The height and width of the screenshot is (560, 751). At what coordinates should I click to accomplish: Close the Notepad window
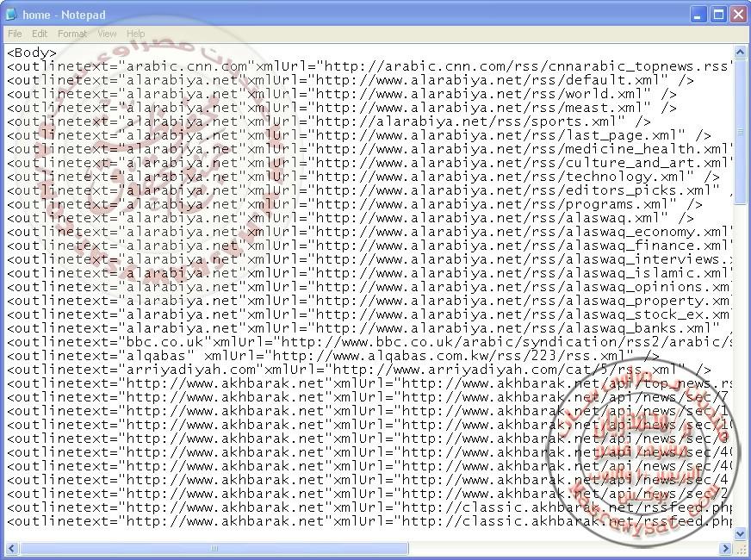pyautogui.click(x=738, y=15)
